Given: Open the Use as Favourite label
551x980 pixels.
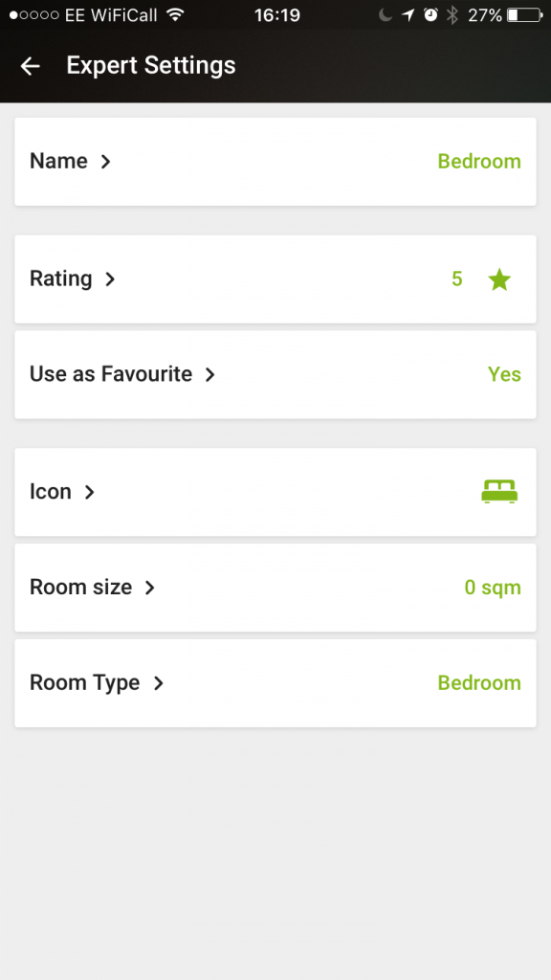Looking at the screenshot, I should click(x=111, y=374).
